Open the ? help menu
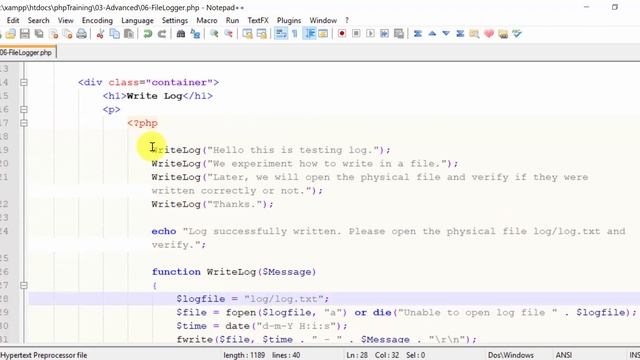 347,20
